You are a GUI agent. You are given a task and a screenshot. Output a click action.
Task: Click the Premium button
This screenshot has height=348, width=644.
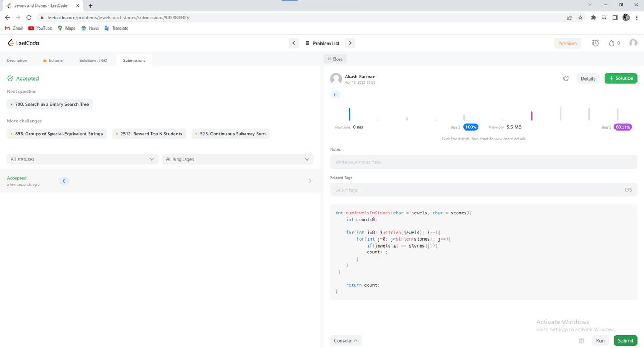pos(567,43)
